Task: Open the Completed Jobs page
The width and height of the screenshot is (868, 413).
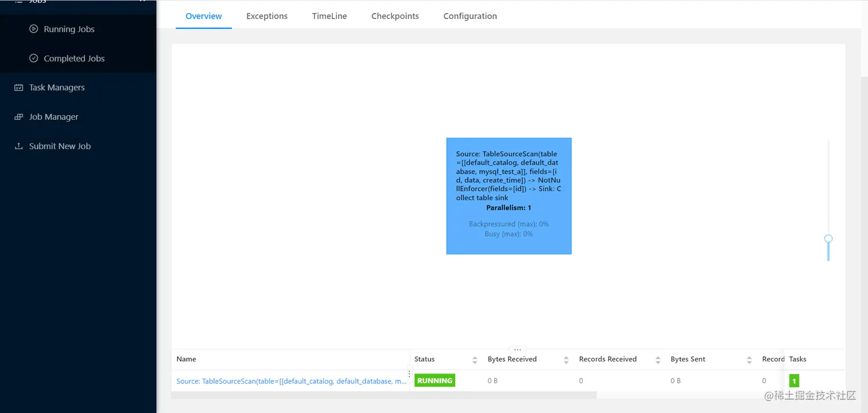Action: 74,58
